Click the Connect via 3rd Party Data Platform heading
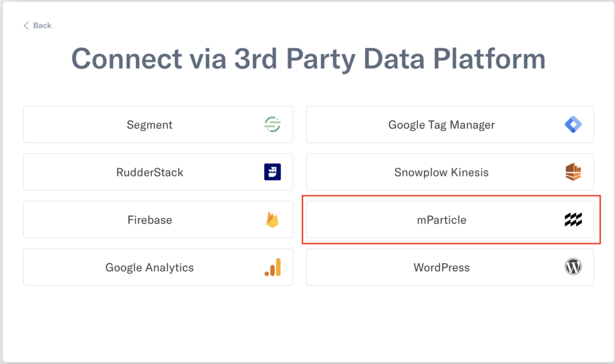The height and width of the screenshot is (364, 615). click(x=308, y=59)
